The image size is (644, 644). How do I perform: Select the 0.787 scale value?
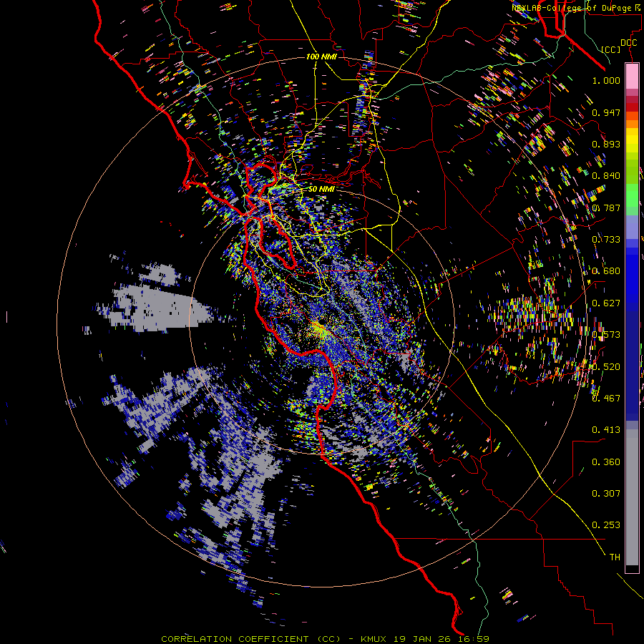pyautogui.click(x=606, y=208)
